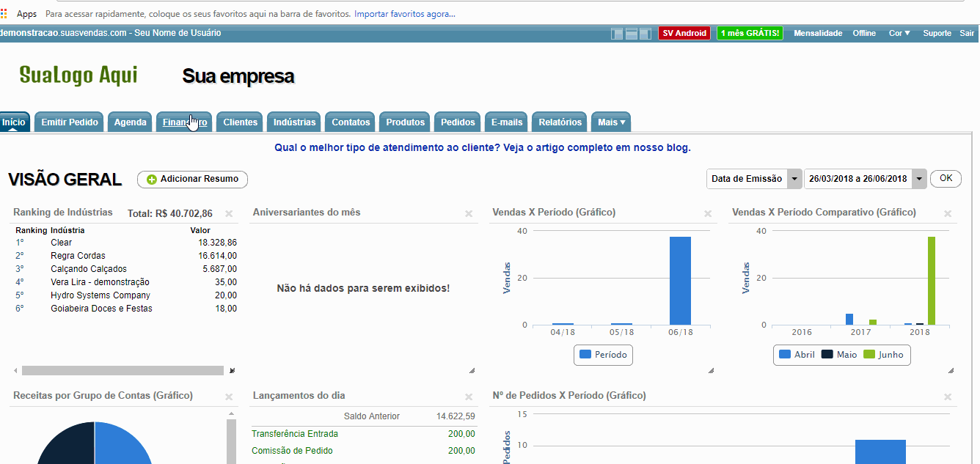Open the blog article link about atendimento

(x=483, y=147)
